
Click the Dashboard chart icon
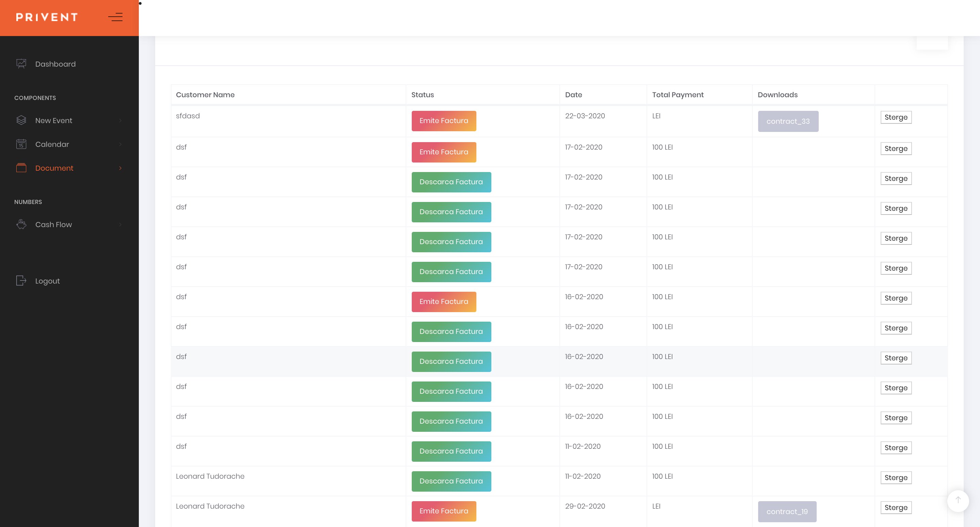[x=21, y=64]
